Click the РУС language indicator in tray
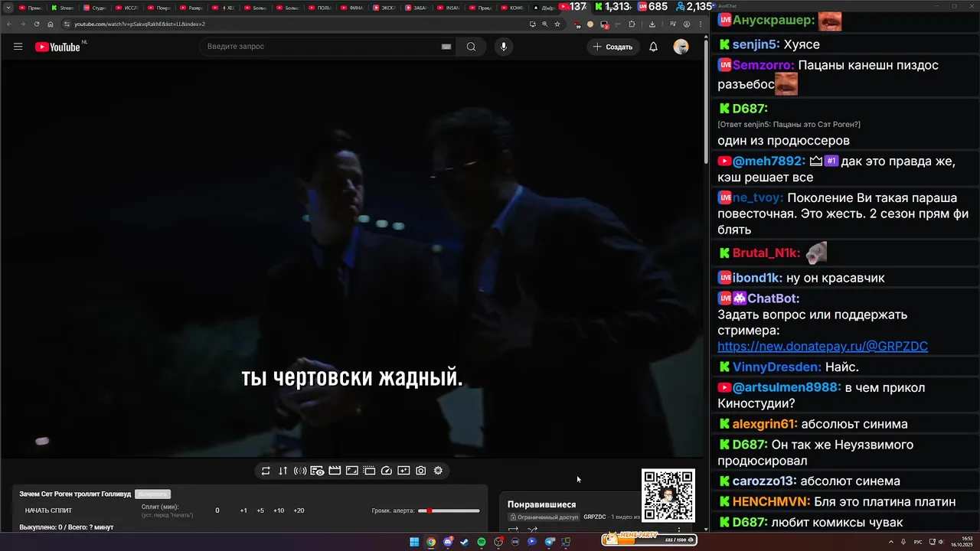The height and width of the screenshot is (551, 980). (x=918, y=542)
